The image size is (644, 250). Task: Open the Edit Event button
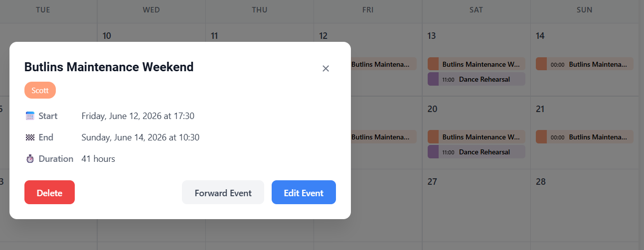coord(304,193)
